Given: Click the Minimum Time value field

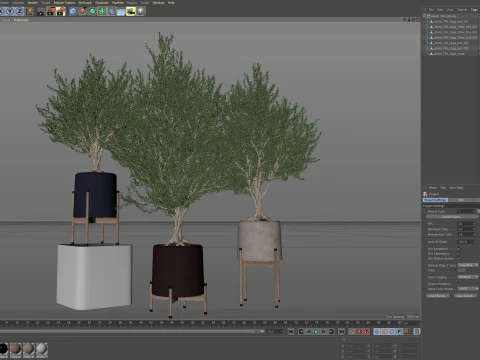Looking at the screenshot, I should [x=466, y=229].
